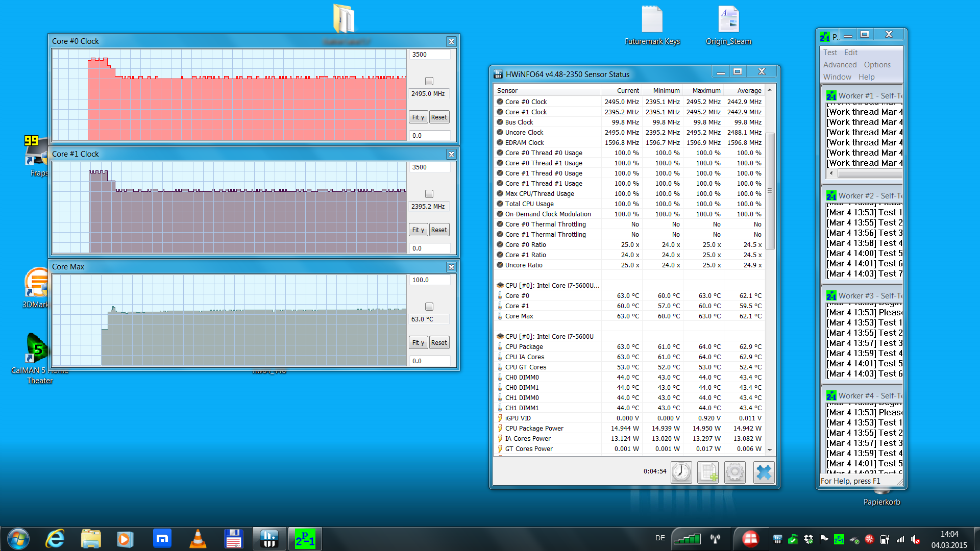
Task: Toggle checkbox in Core Max graph
Action: click(429, 307)
